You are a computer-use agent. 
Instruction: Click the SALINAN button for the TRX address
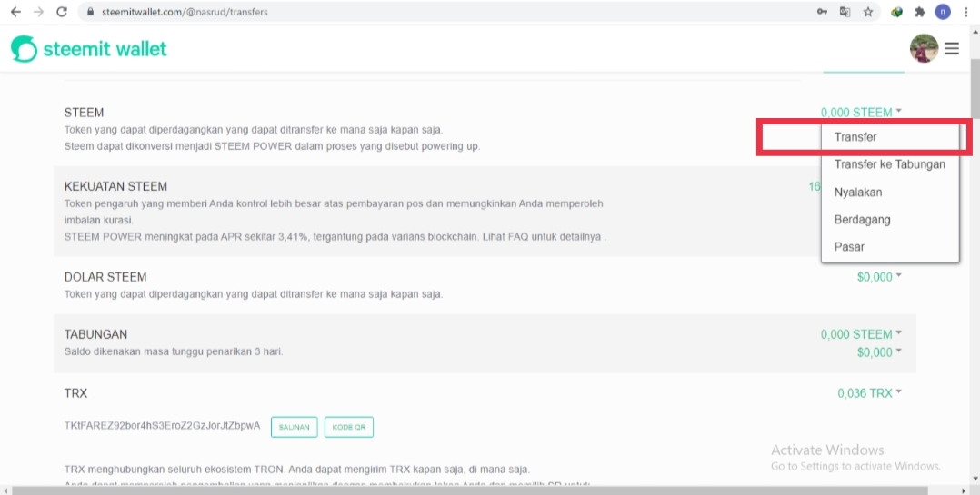point(295,427)
